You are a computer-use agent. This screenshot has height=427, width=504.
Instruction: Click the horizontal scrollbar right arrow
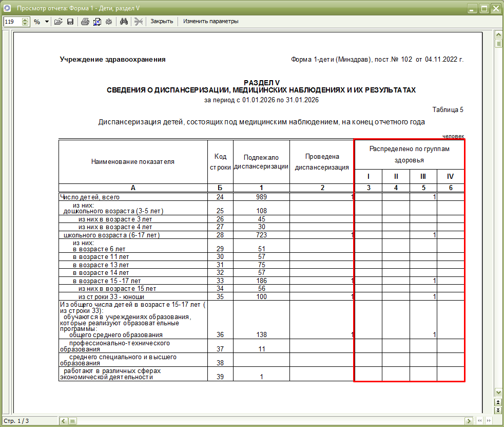[469, 421]
